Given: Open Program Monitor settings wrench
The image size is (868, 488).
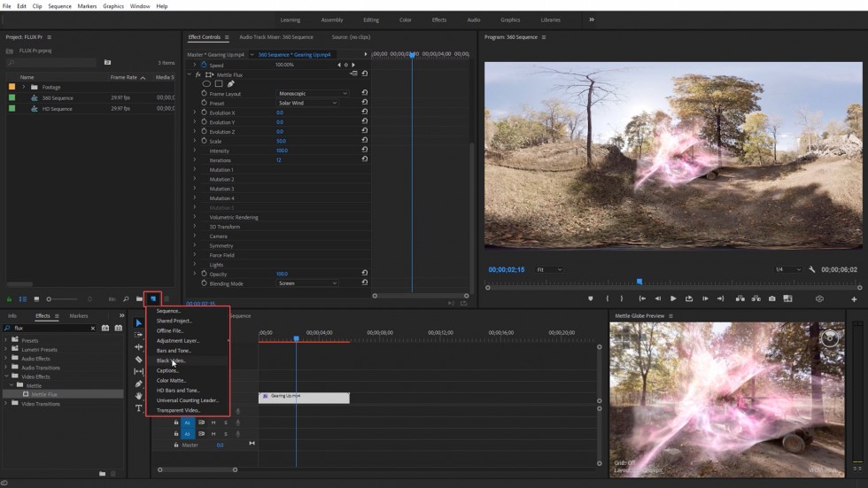Looking at the screenshot, I should pyautogui.click(x=812, y=269).
